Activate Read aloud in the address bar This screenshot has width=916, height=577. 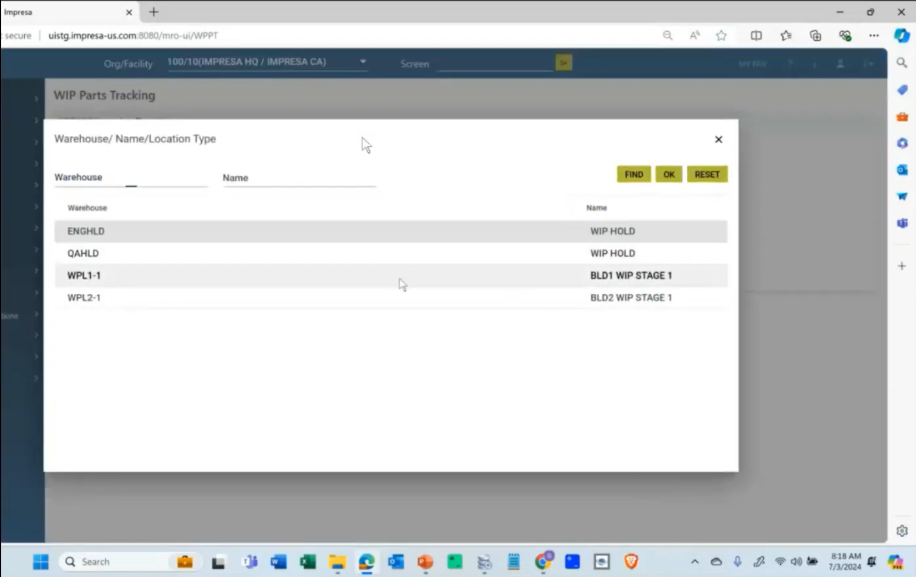(693, 35)
